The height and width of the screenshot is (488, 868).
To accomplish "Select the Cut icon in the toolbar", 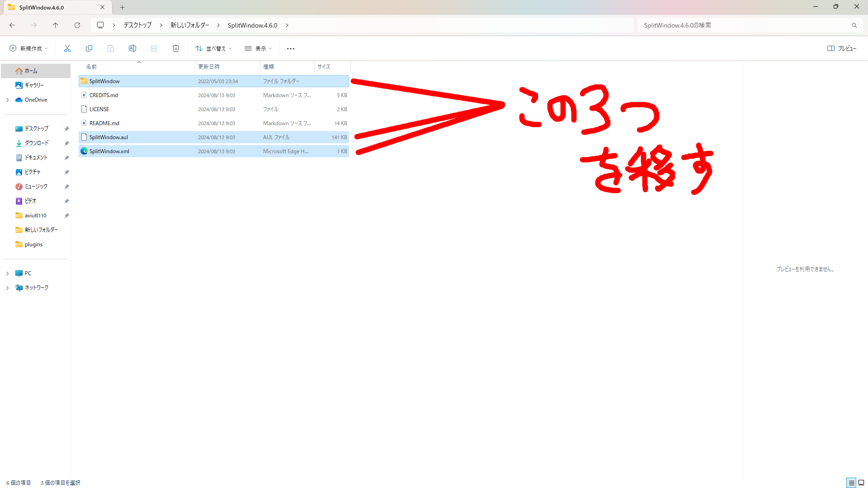I will (67, 48).
